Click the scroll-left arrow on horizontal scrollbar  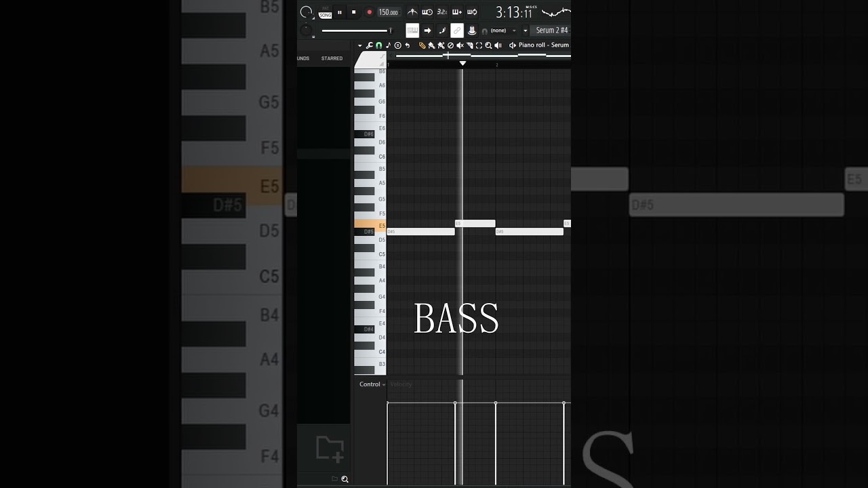tap(391, 56)
